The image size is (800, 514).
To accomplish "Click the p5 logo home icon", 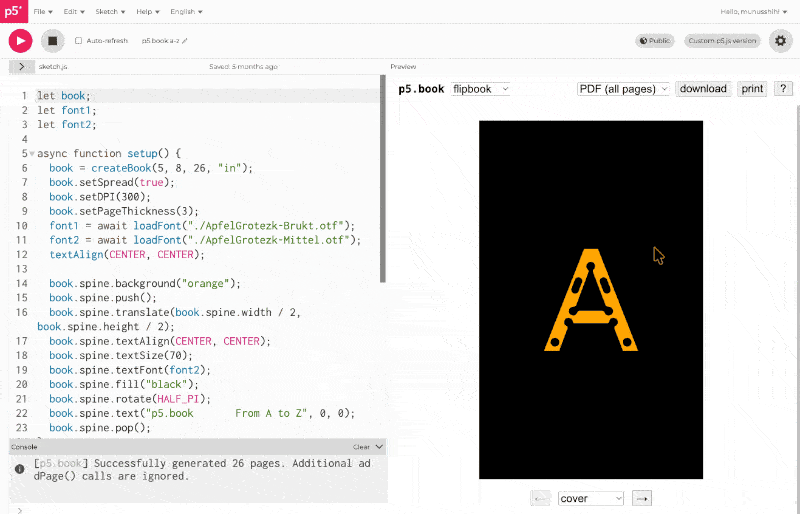I will 14,11.
